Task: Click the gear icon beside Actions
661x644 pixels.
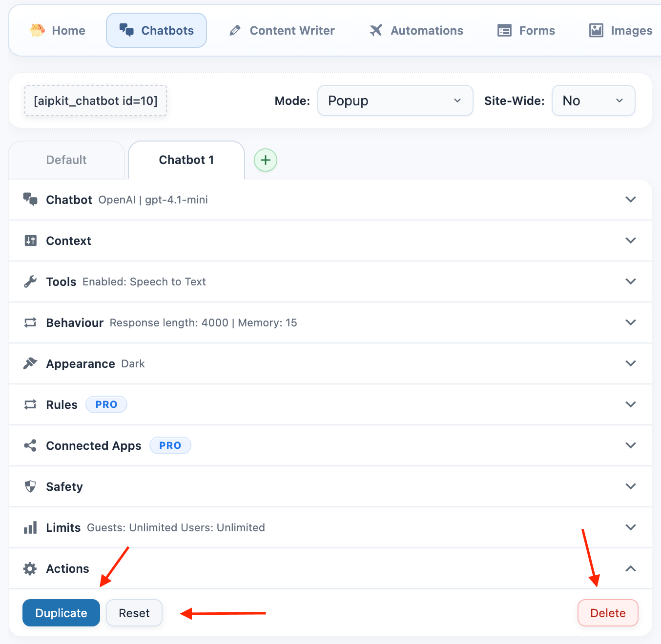Action: coord(30,568)
